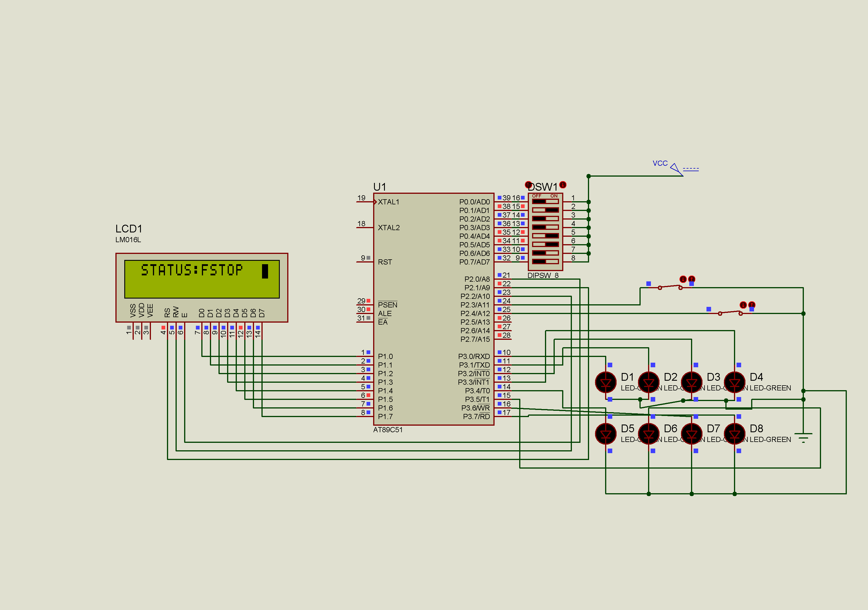Click the RST pin label on U1
This screenshot has height=610, width=868.
(385, 262)
